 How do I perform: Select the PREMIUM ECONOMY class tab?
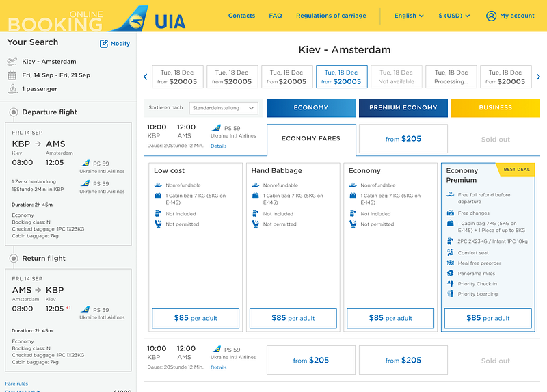coord(403,108)
